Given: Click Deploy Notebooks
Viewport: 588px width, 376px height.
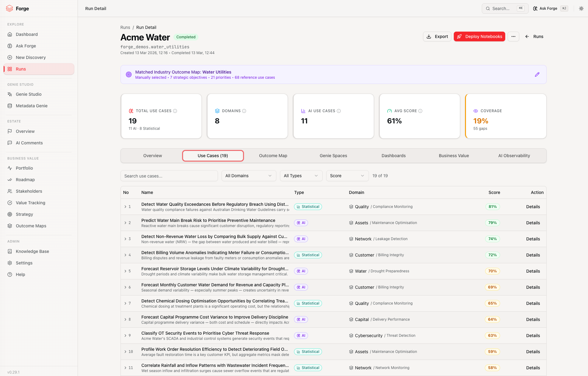Looking at the screenshot, I should (x=479, y=36).
